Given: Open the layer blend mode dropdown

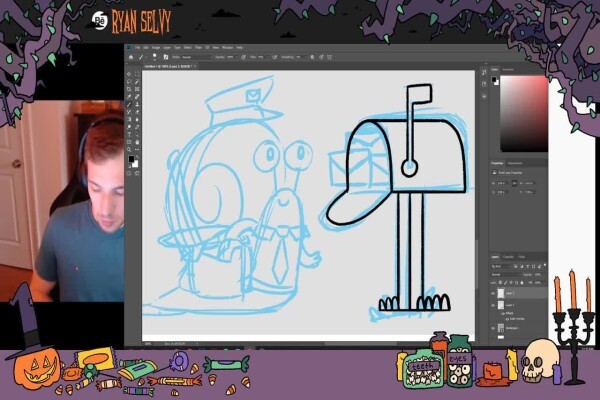Looking at the screenshot, I should point(506,275).
